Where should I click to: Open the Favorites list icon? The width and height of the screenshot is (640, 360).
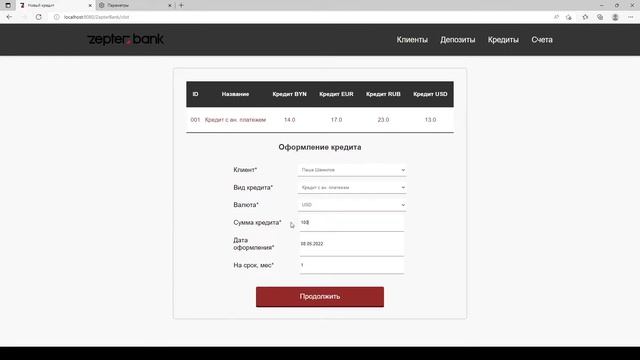pyautogui.click(x=585, y=17)
